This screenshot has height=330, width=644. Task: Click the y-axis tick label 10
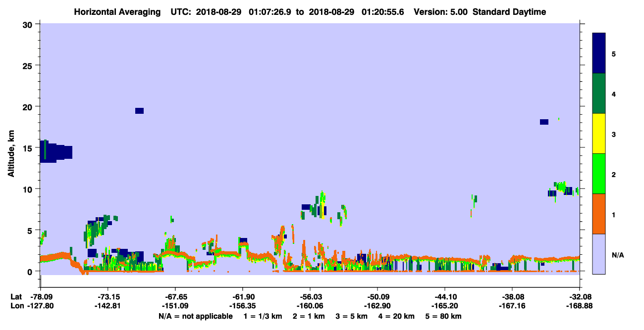pos(29,189)
